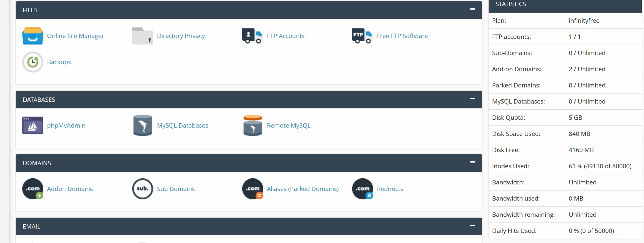Screen dimensions: 644x243
Task: Select the STATISTICS panel header
Action: [510, 4]
